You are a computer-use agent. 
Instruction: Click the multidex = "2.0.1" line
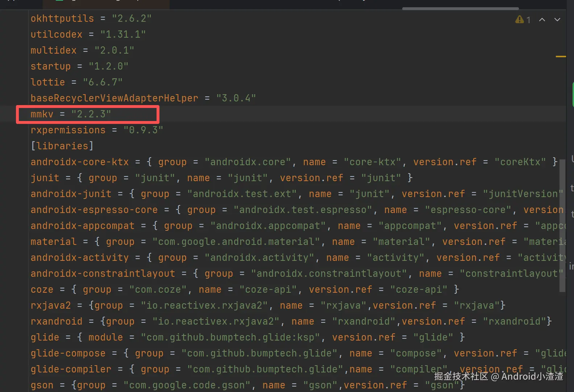[x=82, y=50]
